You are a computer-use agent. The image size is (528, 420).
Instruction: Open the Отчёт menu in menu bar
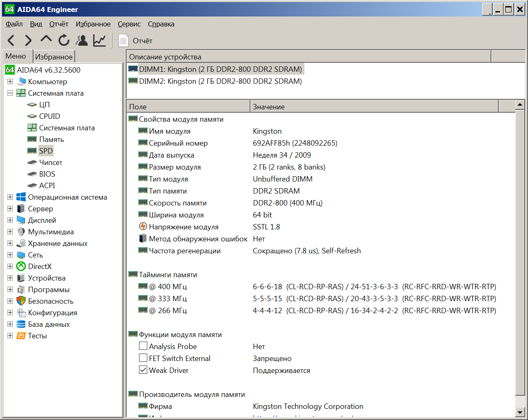click(x=59, y=24)
